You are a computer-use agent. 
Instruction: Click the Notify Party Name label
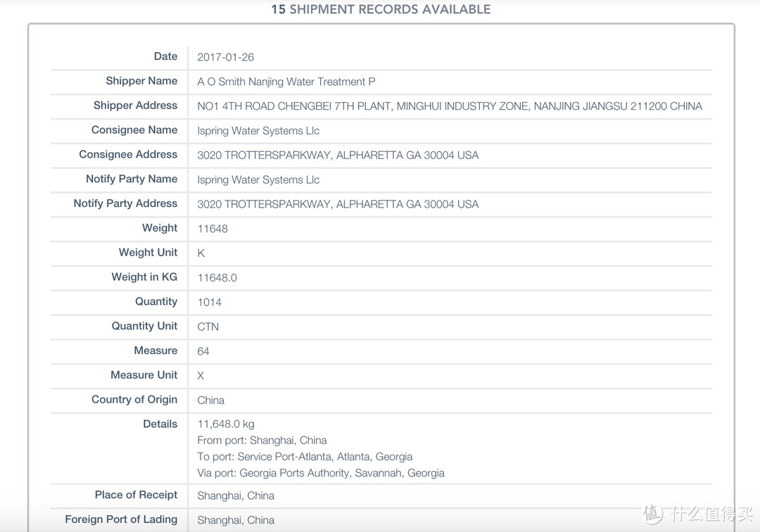(132, 179)
